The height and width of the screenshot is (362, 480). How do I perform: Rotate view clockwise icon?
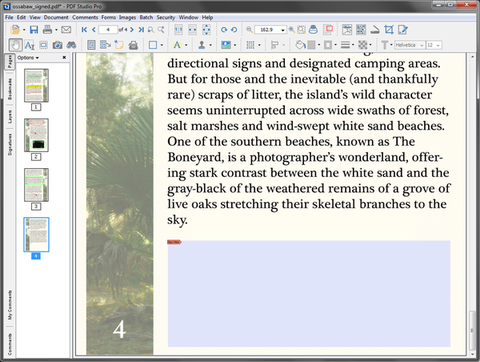pyautogui.click(x=224, y=30)
